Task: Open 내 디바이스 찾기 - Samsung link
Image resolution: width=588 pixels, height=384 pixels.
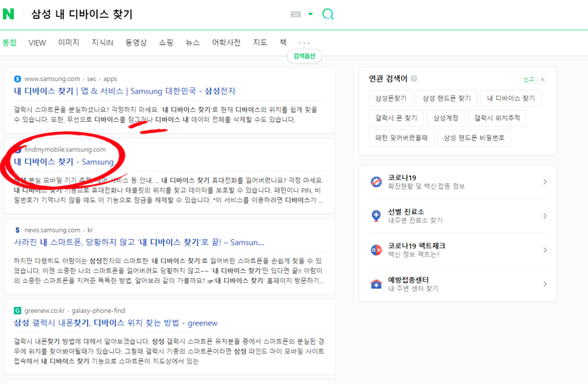Action: tap(64, 162)
